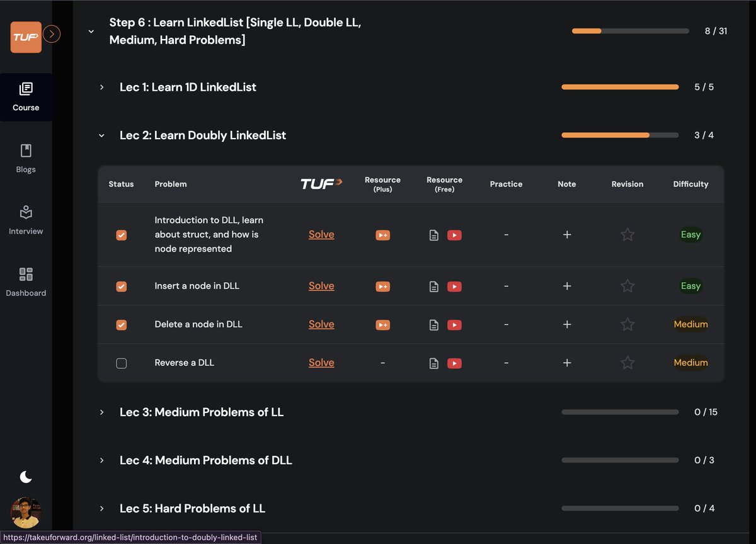Click Solve for Reverse a DLL
The height and width of the screenshot is (544, 756).
(321, 363)
